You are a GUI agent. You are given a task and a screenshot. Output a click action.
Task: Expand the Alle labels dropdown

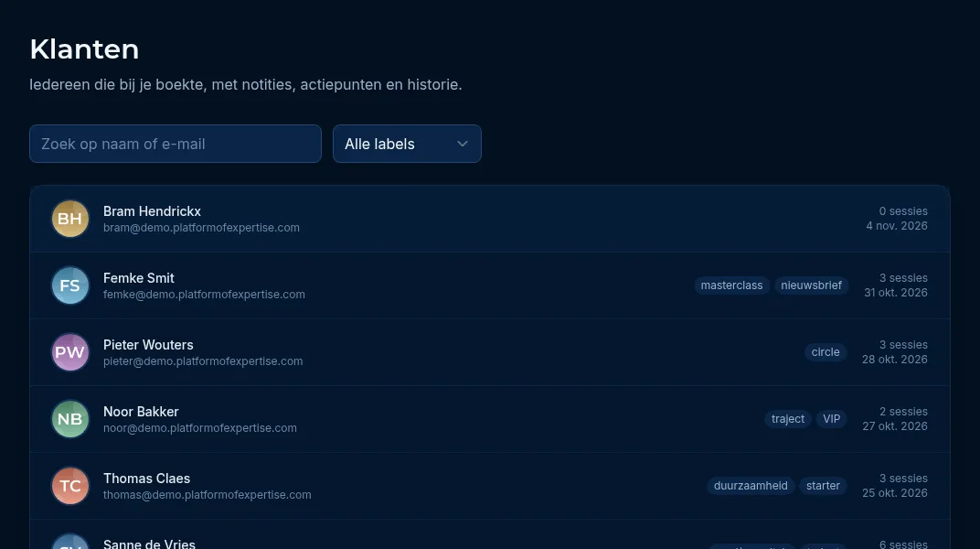coord(407,144)
